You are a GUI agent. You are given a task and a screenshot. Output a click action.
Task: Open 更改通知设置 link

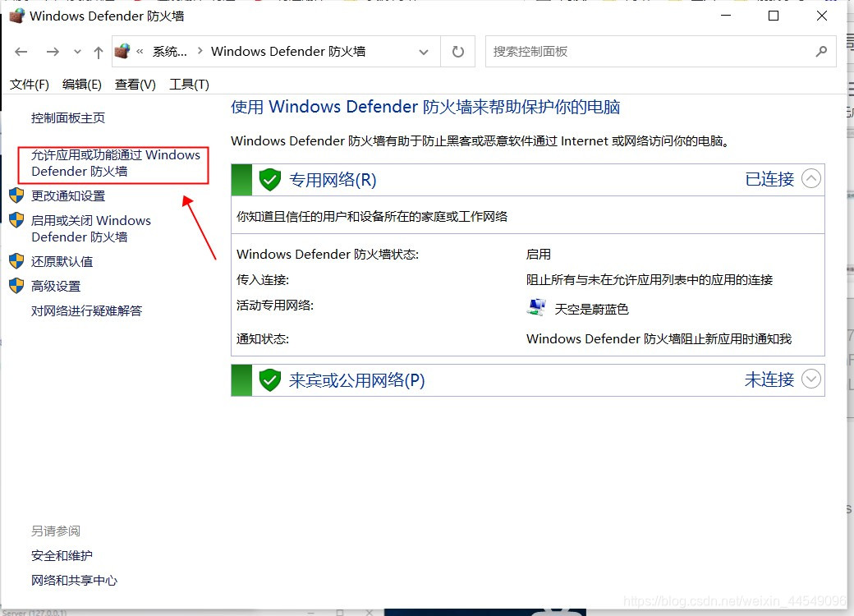pyautogui.click(x=68, y=196)
